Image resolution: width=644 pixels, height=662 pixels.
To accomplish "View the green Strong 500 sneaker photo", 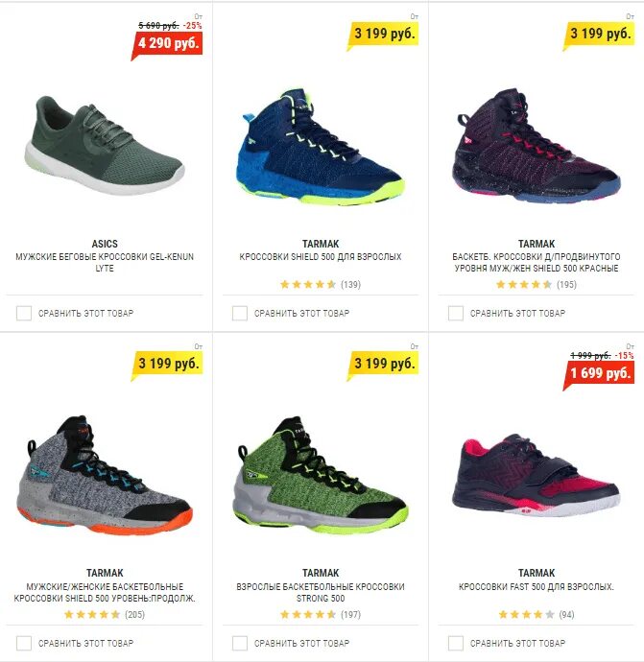I will (321, 475).
